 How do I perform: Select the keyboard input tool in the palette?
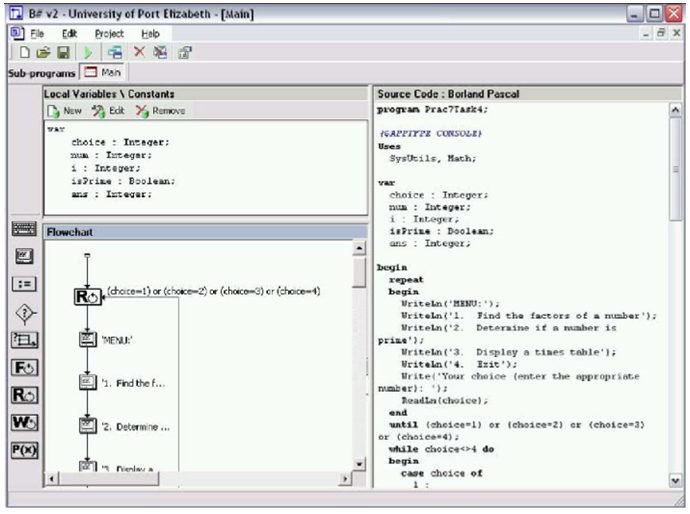click(x=25, y=229)
